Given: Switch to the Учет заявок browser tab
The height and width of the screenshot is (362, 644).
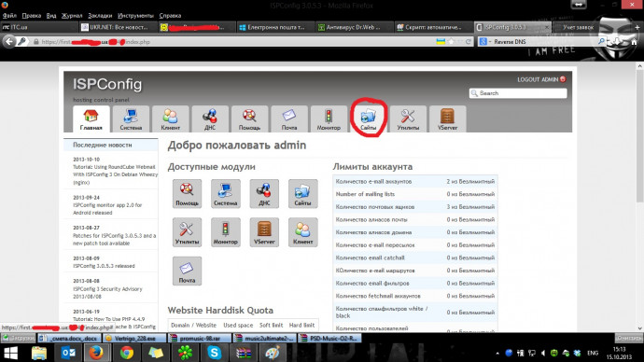Looking at the screenshot, I should [579, 27].
